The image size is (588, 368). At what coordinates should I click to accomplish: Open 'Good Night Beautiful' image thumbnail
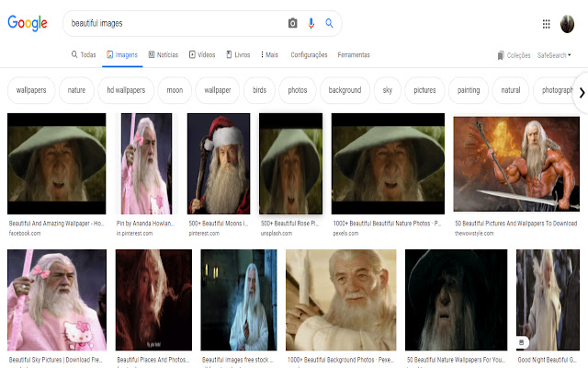coord(548,300)
